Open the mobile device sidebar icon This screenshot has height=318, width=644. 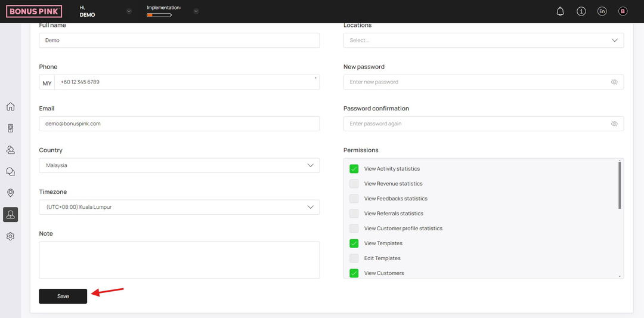[11, 128]
